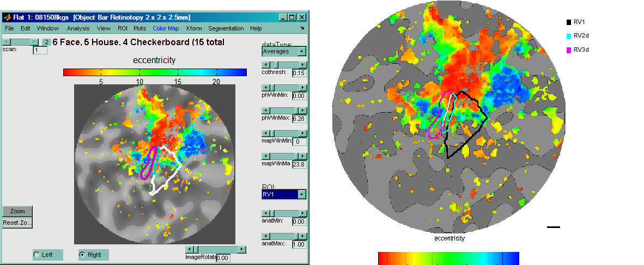Viewport: 644px width, 265px height.
Task: Click the mapWinMin slider track
Action: 283,133
